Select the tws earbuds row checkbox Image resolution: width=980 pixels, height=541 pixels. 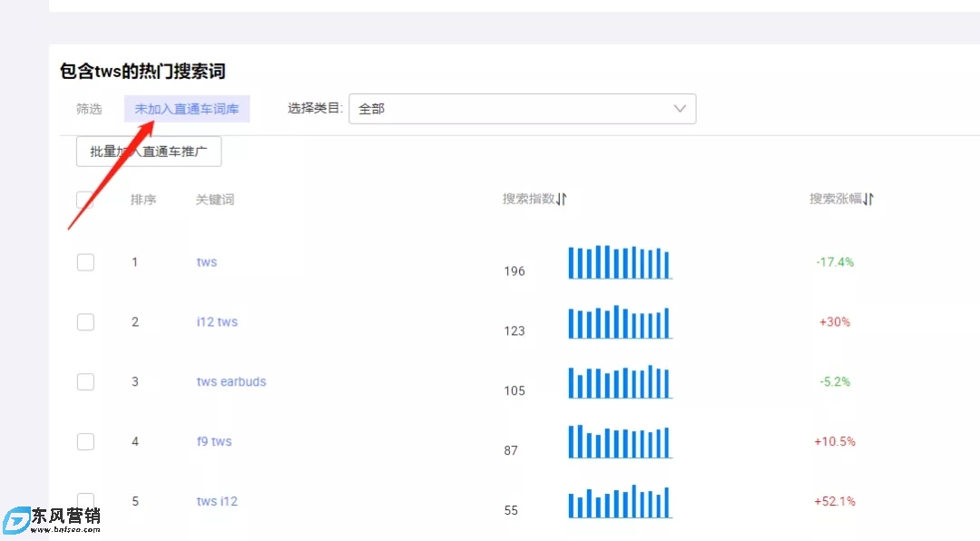85,382
